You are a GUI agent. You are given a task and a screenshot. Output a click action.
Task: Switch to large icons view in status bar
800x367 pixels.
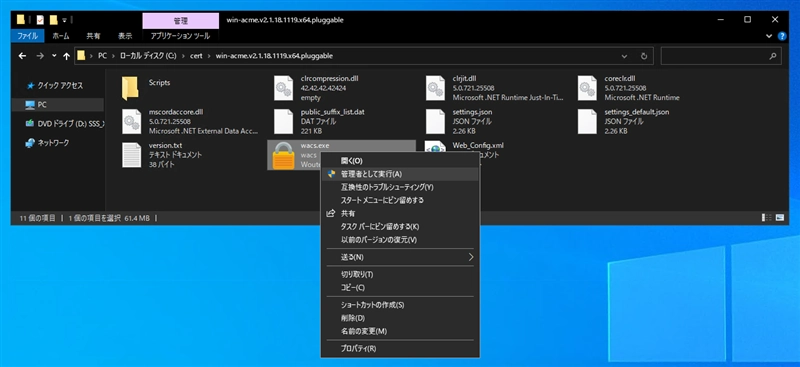point(780,218)
